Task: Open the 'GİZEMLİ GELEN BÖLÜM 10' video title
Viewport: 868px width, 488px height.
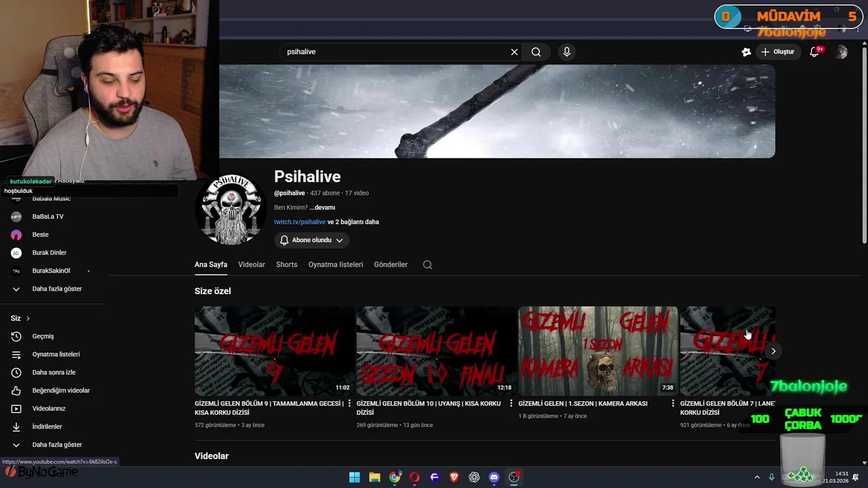Action: (x=431, y=407)
